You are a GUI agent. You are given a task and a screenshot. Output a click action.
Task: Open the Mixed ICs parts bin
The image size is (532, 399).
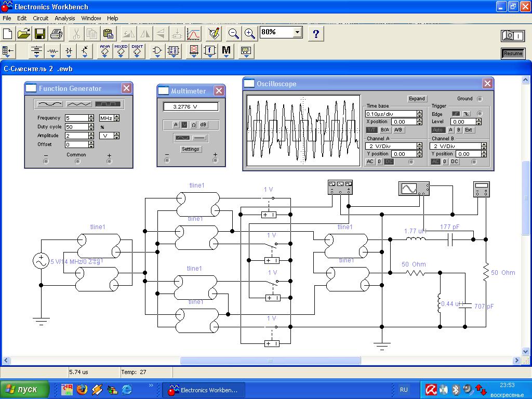coord(121,51)
